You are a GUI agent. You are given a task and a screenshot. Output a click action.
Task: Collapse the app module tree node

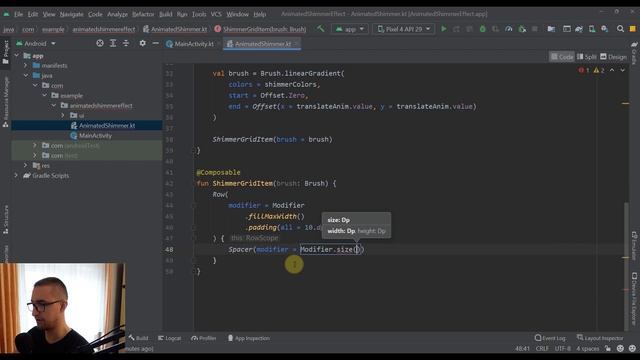pyautogui.click(x=17, y=56)
